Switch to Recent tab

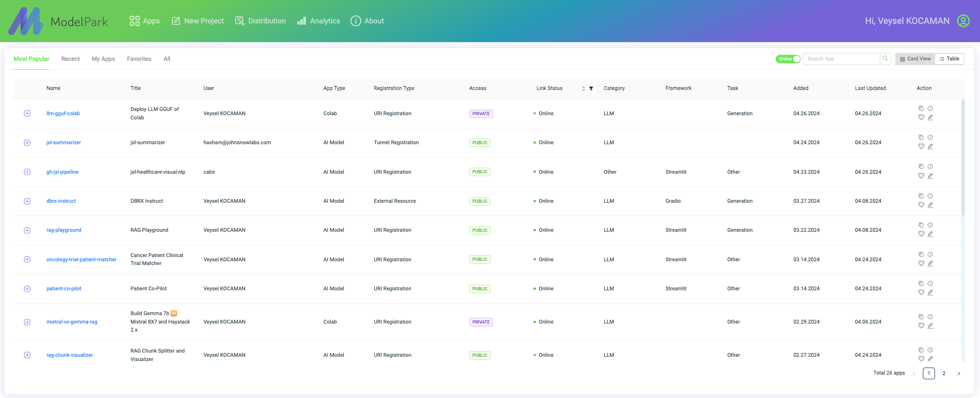pos(71,59)
